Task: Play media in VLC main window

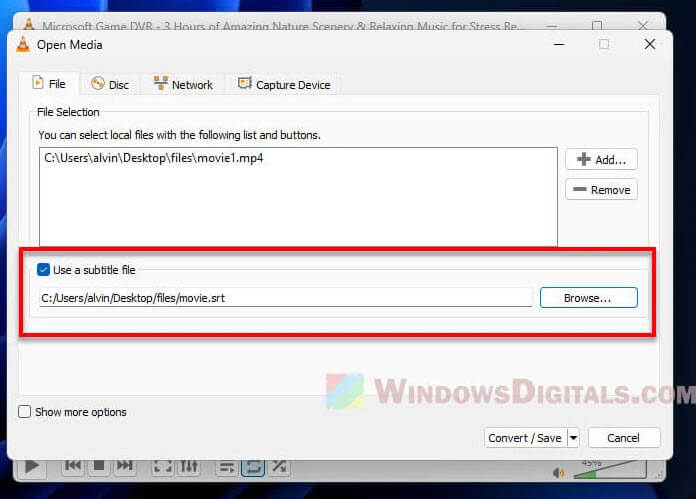Action: tap(31, 467)
